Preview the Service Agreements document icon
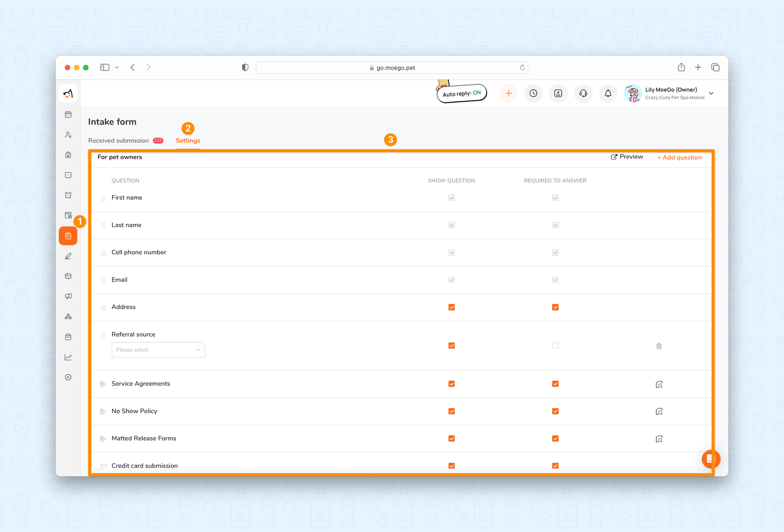This screenshot has width=784, height=532. click(659, 384)
